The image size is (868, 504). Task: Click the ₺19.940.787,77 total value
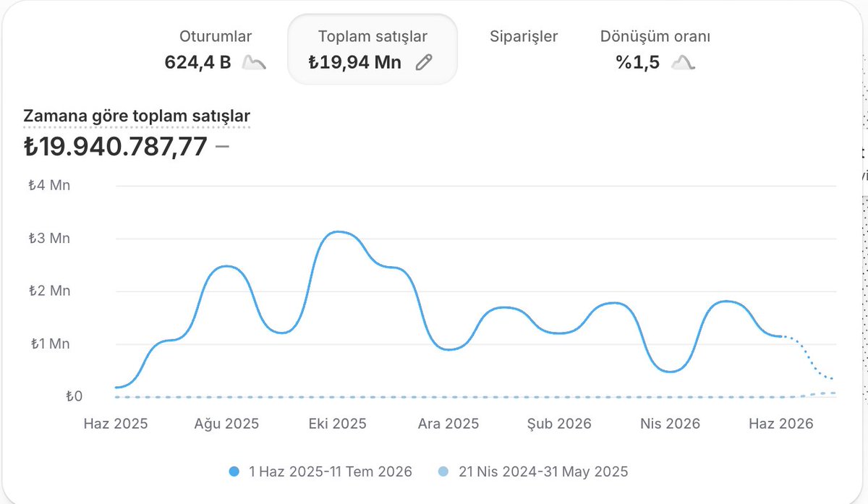[116, 147]
